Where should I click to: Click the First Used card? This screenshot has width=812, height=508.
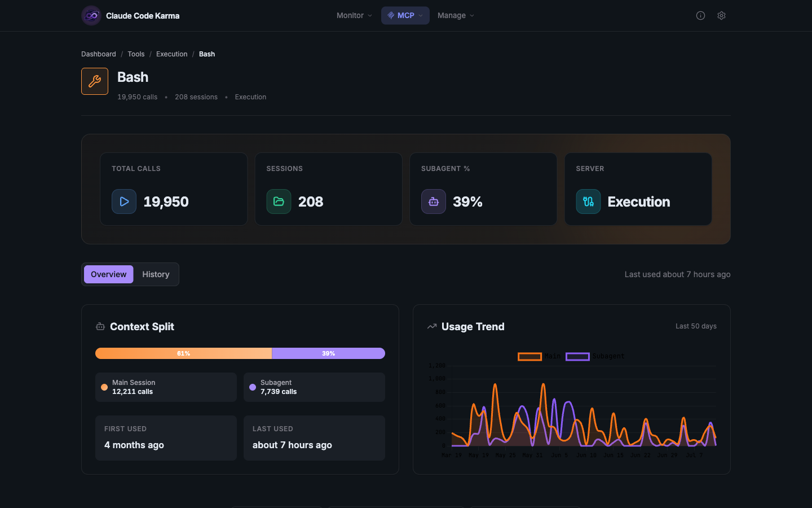tap(166, 438)
